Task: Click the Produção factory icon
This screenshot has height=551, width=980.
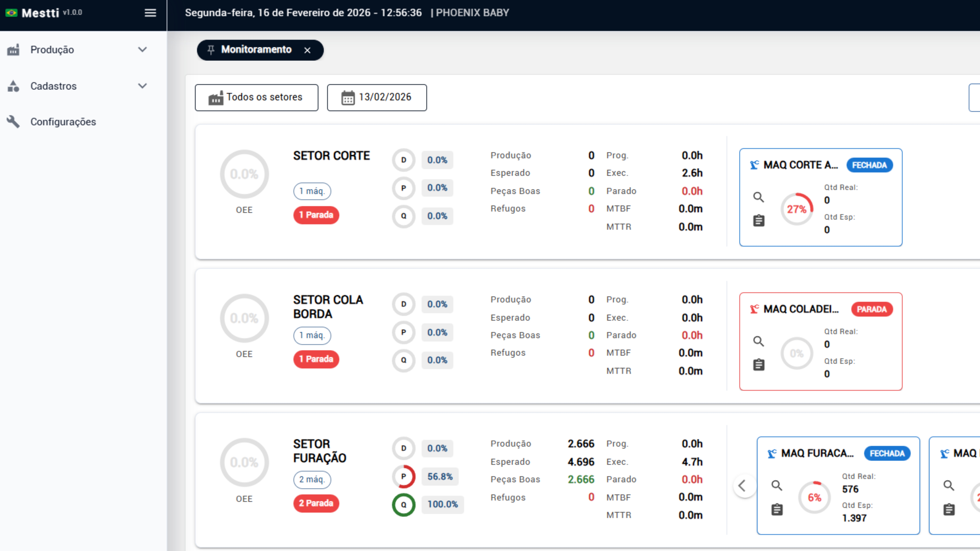Action: click(13, 50)
